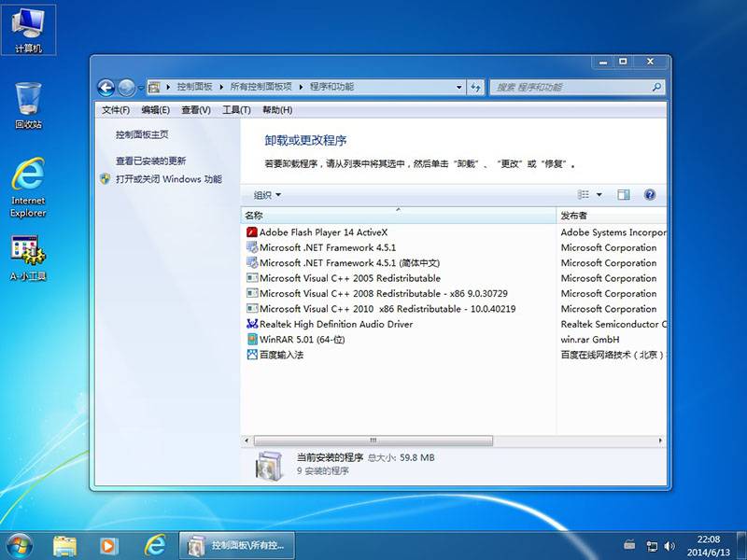Open 查看已安装的更新 link
Image resolution: width=747 pixels, height=560 pixels.
[150, 161]
